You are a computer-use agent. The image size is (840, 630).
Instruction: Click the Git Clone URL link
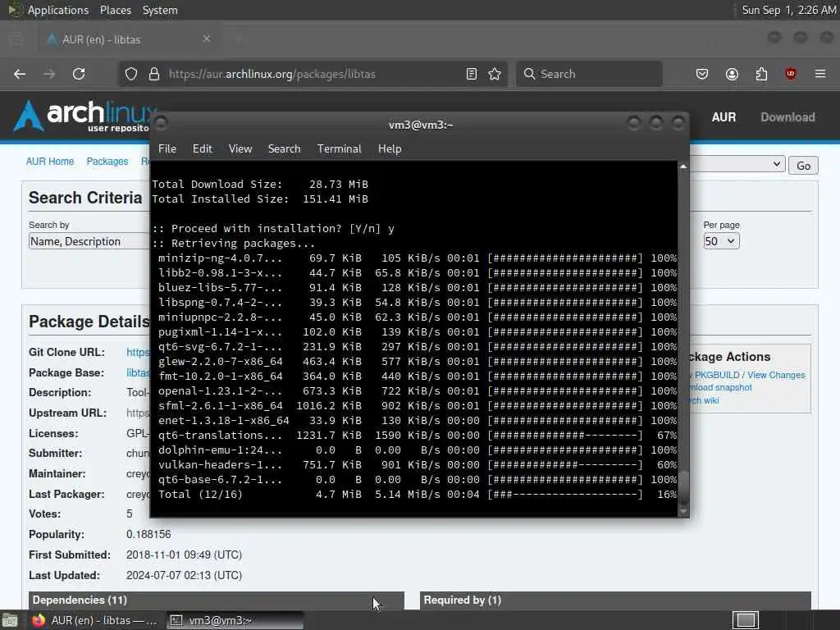(x=138, y=352)
